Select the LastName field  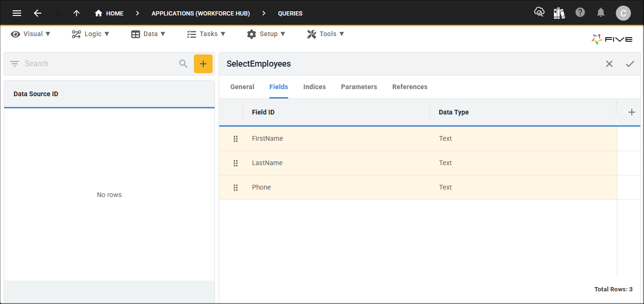(268, 163)
